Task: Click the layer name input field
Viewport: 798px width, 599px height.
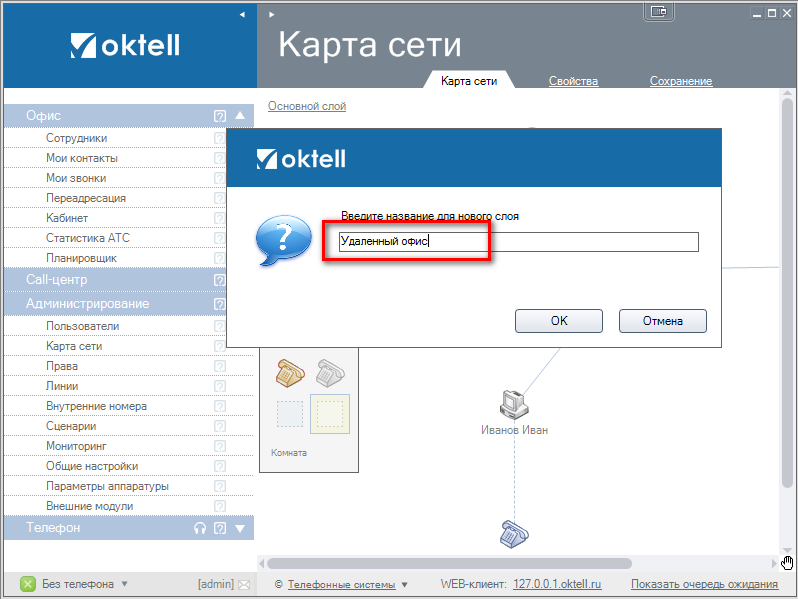Action: [x=518, y=241]
